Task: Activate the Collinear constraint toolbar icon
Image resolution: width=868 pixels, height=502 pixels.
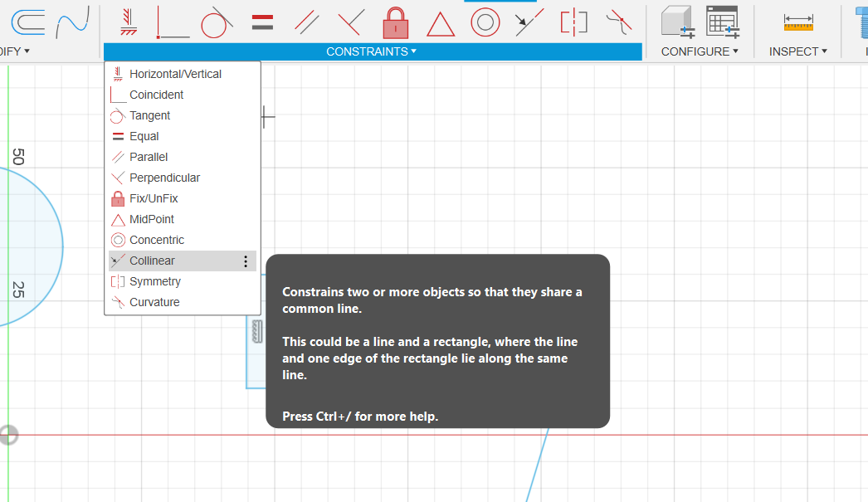Action: point(529,22)
